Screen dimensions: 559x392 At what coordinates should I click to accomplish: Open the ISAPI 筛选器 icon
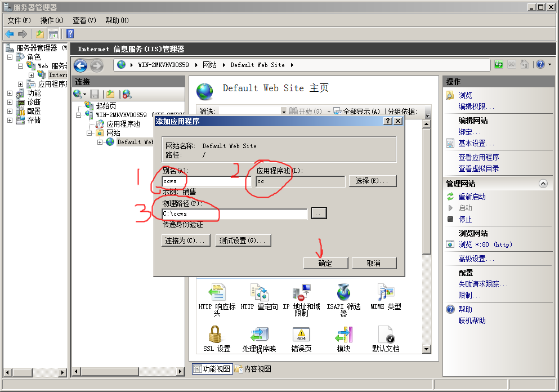pos(343,293)
